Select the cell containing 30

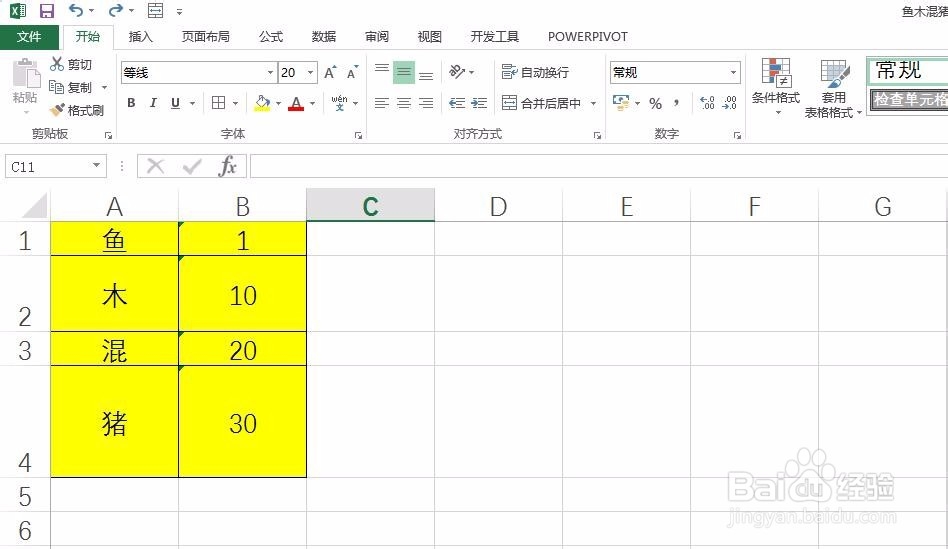pyautogui.click(x=242, y=421)
